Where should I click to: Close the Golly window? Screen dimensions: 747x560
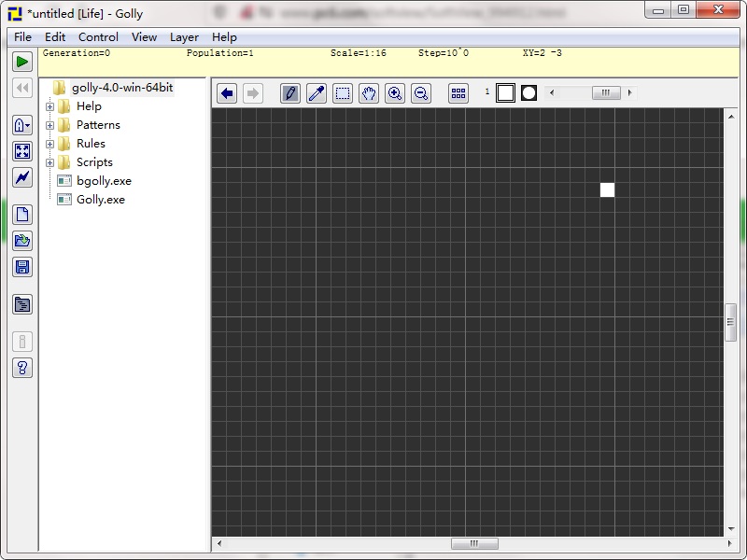point(718,10)
